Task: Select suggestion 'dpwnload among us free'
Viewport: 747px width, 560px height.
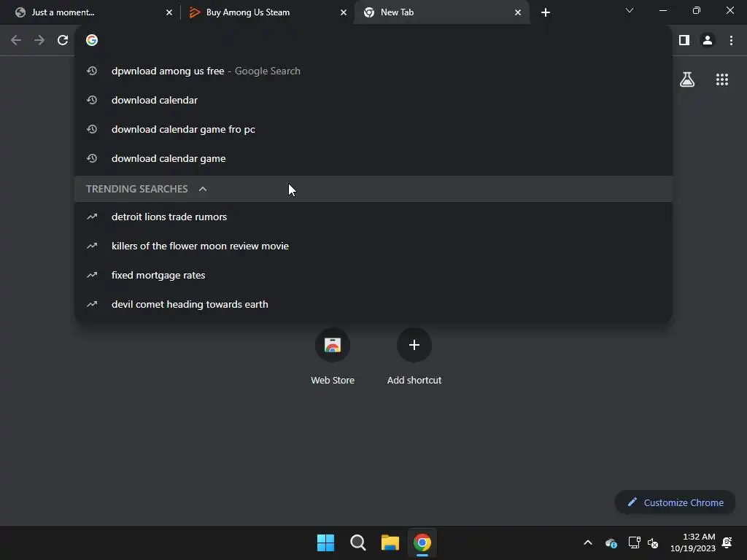Action: pyautogui.click(x=373, y=71)
